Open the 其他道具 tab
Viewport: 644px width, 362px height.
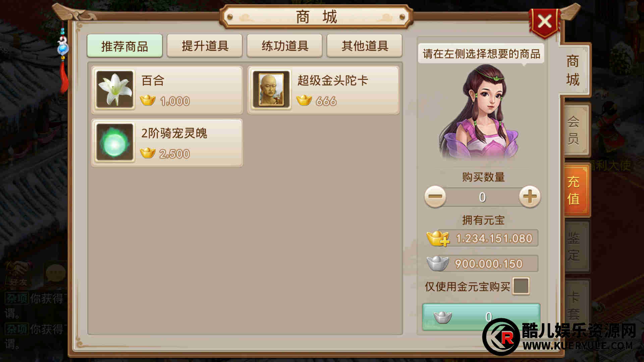point(365,46)
